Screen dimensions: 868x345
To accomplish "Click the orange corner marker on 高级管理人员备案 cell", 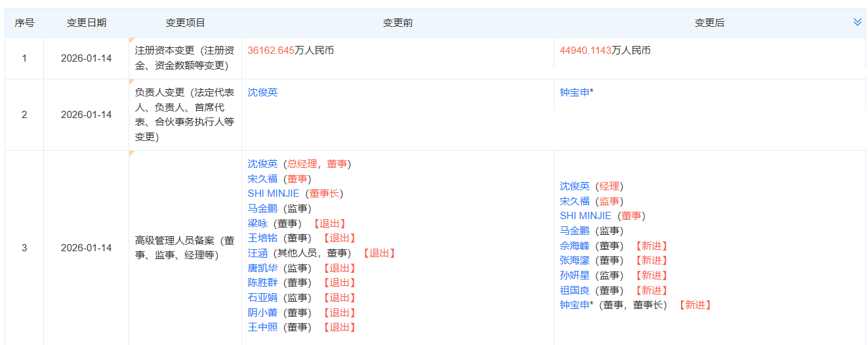I will tap(132, 153).
